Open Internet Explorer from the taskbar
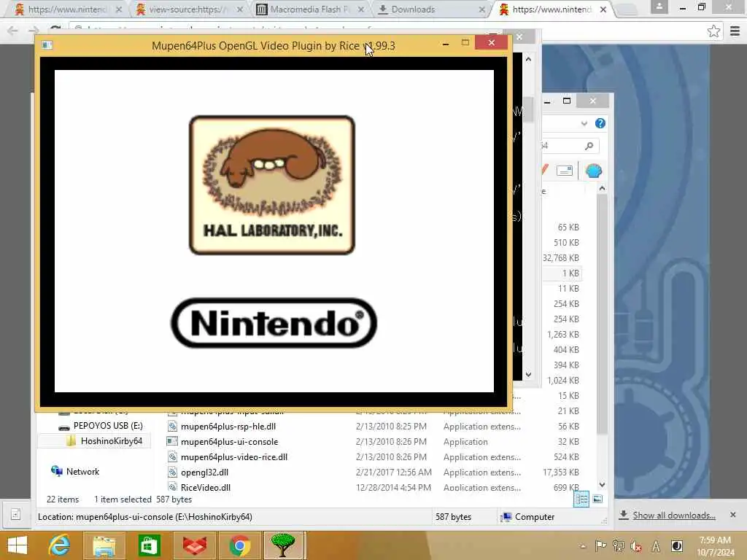747x560 pixels. point(60,545)
